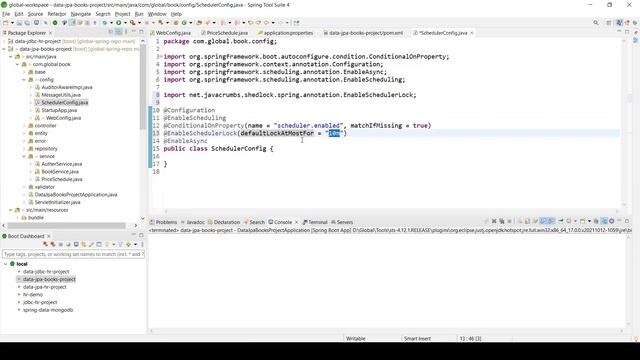Open the Window menu
Viewport: 640px width, 360px height.
[157, 14]
